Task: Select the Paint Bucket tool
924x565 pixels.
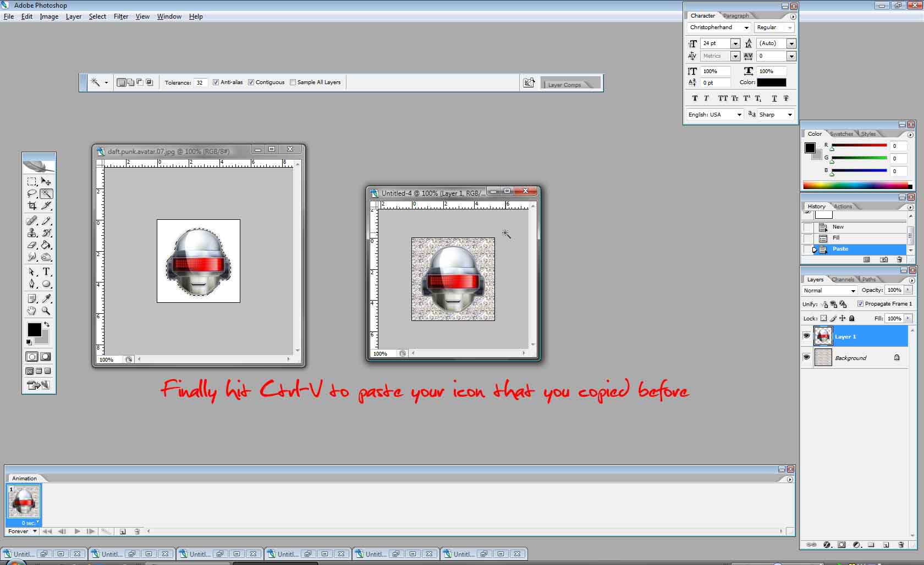Action: click(47, 245)
